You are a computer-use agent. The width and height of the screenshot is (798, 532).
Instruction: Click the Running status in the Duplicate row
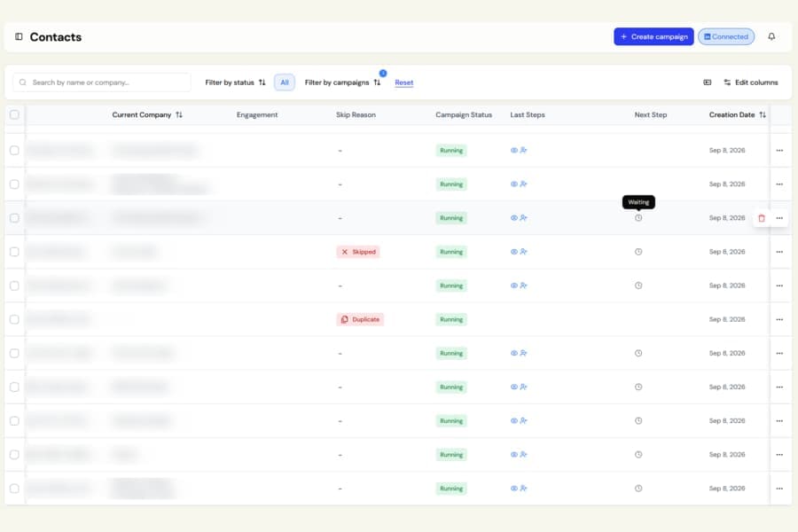click(451, 319)
